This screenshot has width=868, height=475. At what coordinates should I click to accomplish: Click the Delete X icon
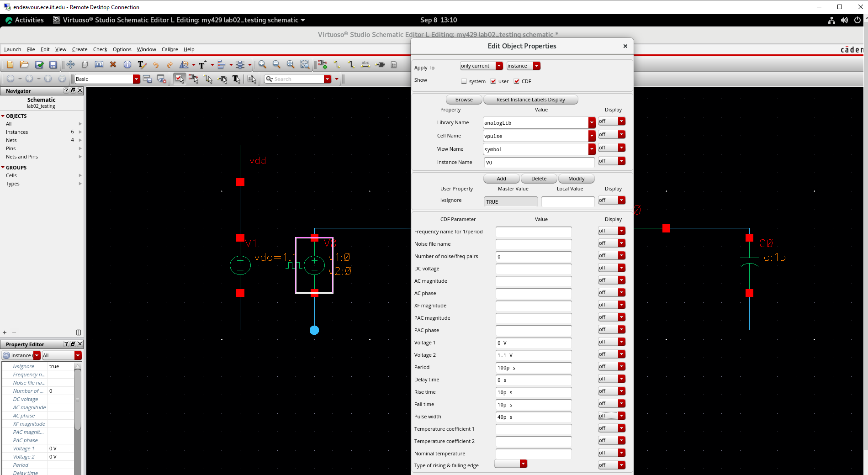[113, 64]
